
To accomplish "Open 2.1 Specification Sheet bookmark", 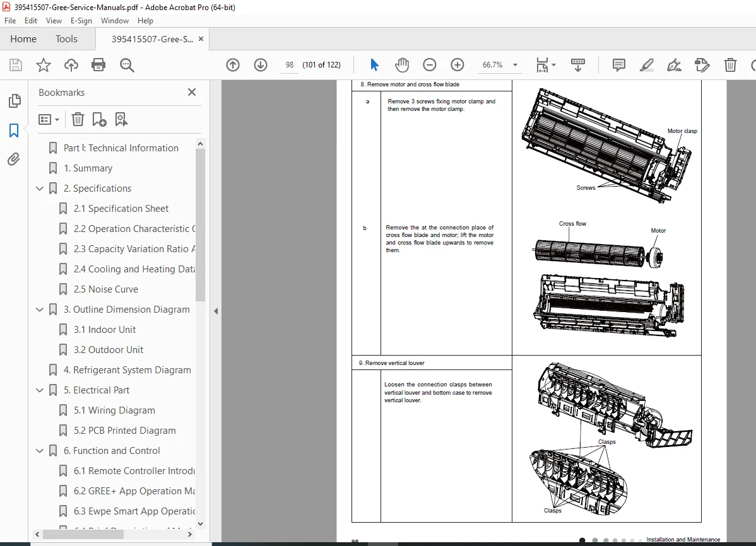I will pyautogui.click(x=121, y=209).
